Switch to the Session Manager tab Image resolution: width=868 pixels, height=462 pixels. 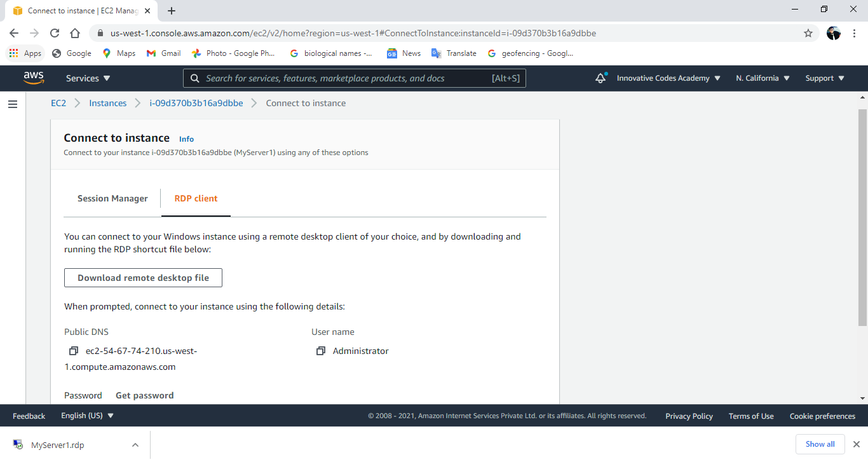click(x=112, y=198)
